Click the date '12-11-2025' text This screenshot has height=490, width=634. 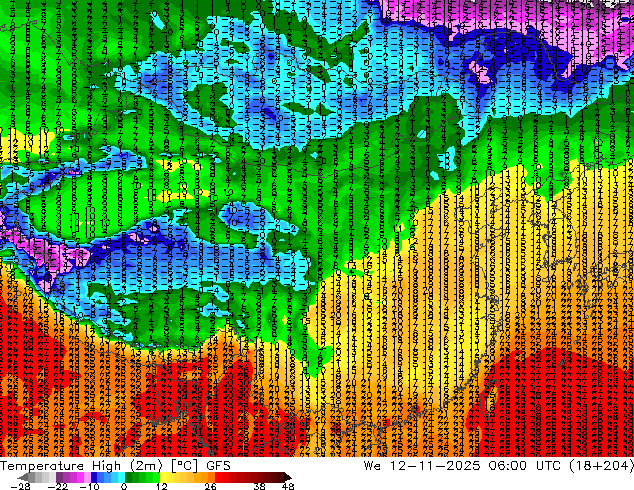tap(435, 466)
